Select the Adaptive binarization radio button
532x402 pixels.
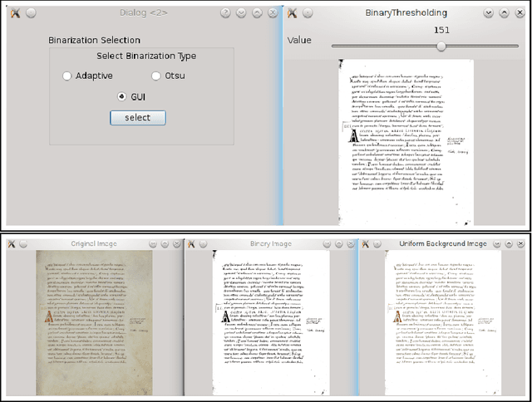[x=67, y=76]
